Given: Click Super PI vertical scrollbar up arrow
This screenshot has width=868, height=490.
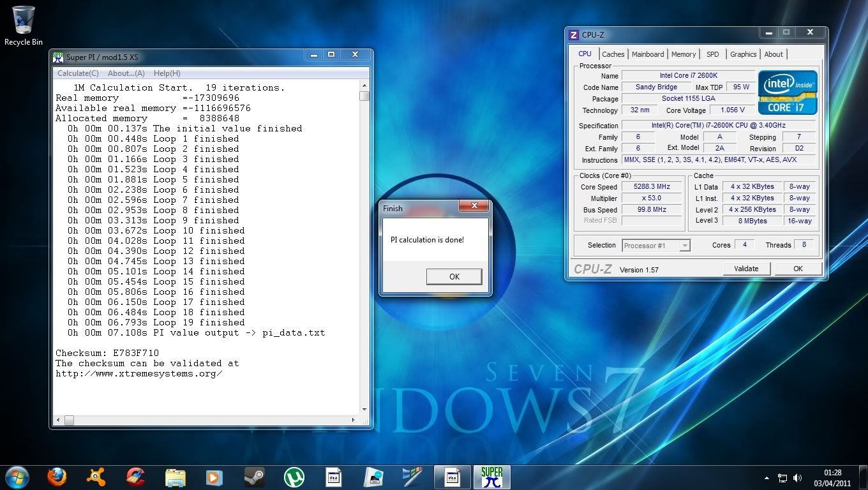Looking at the screenshot, I should 364,86.
